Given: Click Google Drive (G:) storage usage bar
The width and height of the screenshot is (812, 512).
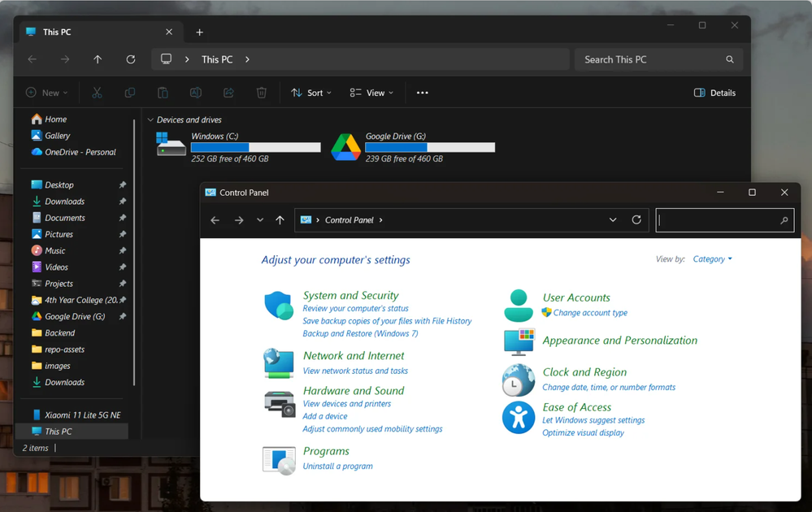Looking at the screenshot, I should (430, 148).
